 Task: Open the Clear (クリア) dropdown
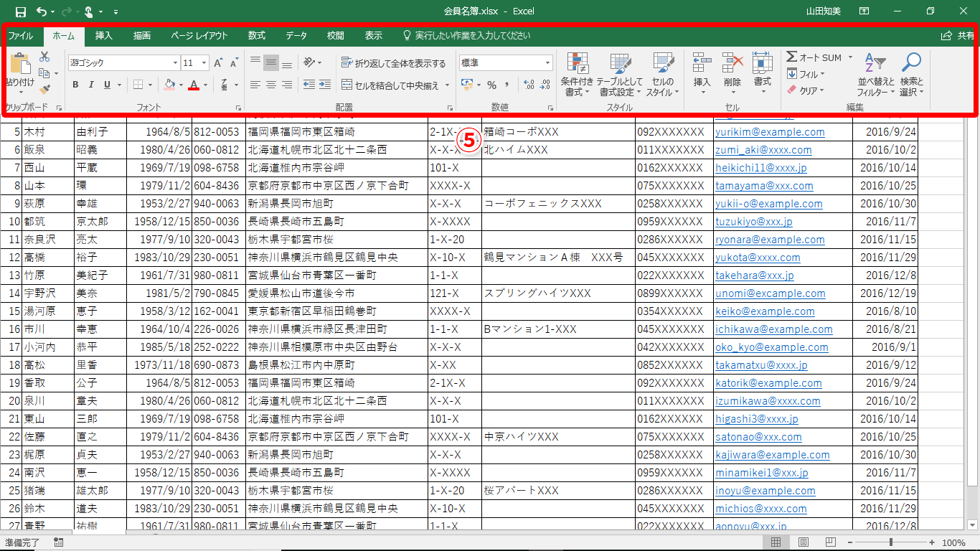(806, 90)
